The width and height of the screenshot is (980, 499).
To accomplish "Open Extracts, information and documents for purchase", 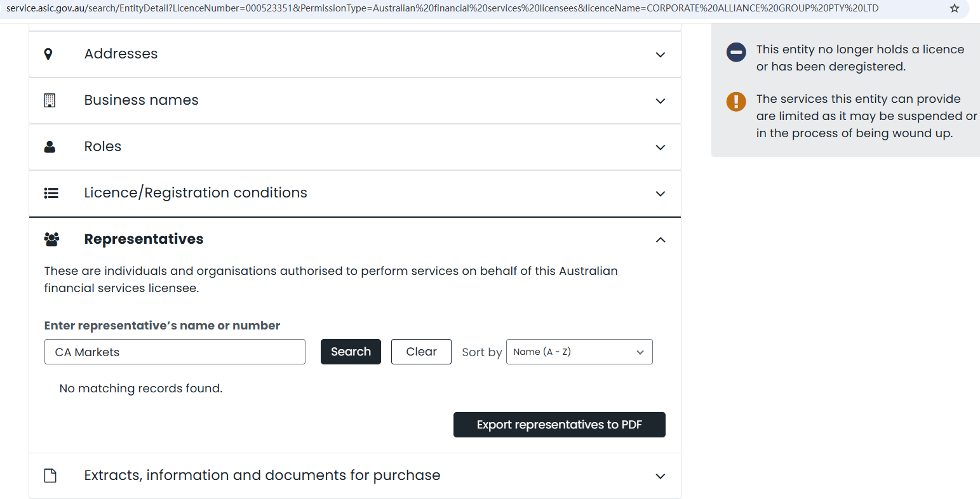I will tap(262, 476).
